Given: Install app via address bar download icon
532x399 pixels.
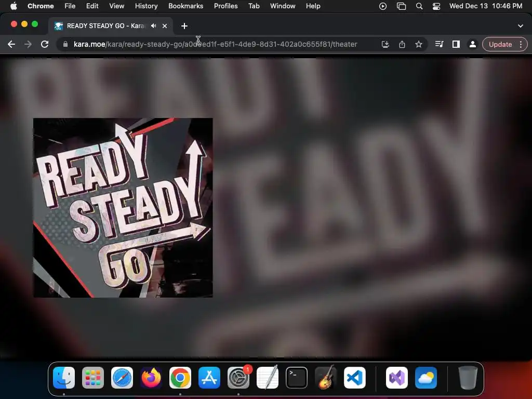Looking at the screenshot, I should point(385,44).
